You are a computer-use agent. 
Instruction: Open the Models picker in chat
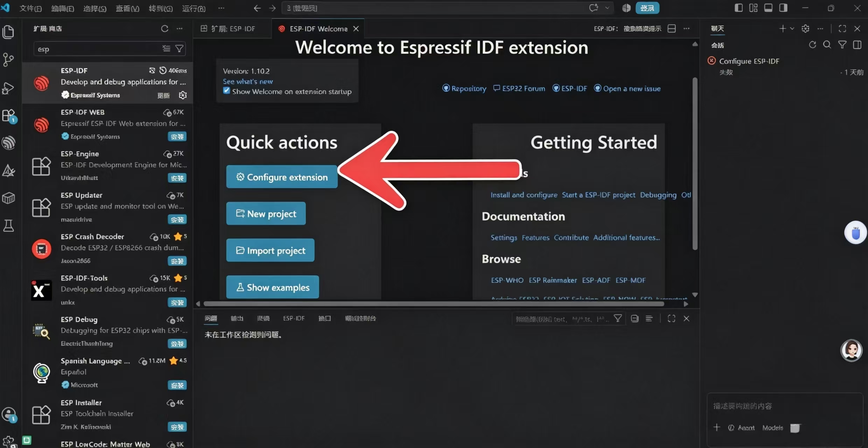[x=772, y=427]
